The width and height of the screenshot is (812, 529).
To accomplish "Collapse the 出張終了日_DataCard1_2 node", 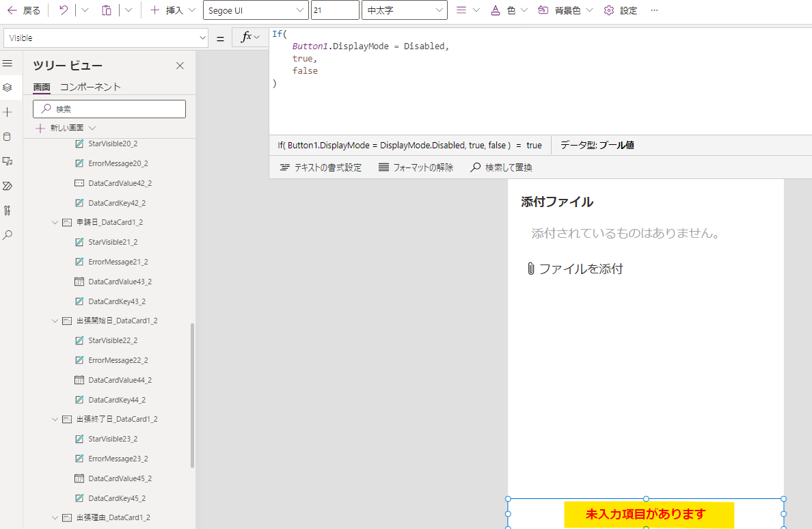I will click(55, 419).
